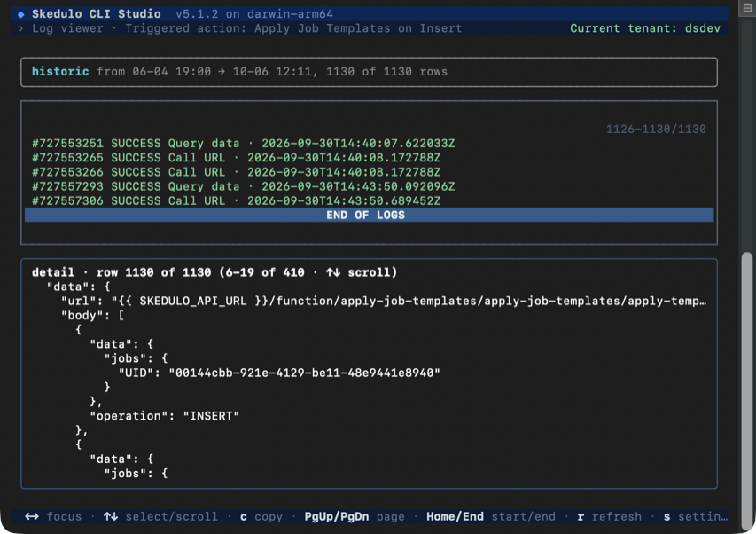This screenshot has width=756, height=534.
Task: Click the END OF LOGS bar
Action: point(369,216)
